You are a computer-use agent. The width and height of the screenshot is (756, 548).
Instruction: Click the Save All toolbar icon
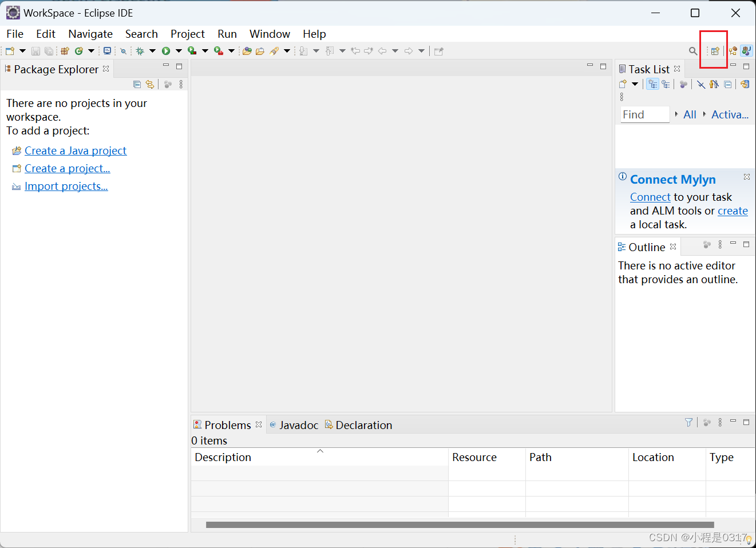point(49,51)
